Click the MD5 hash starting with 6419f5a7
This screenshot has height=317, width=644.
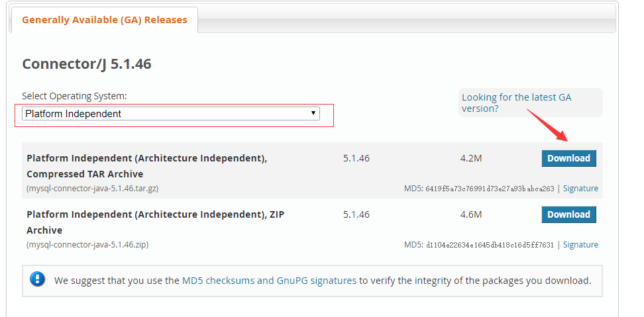pyautogui.click(x=490, y=189)
